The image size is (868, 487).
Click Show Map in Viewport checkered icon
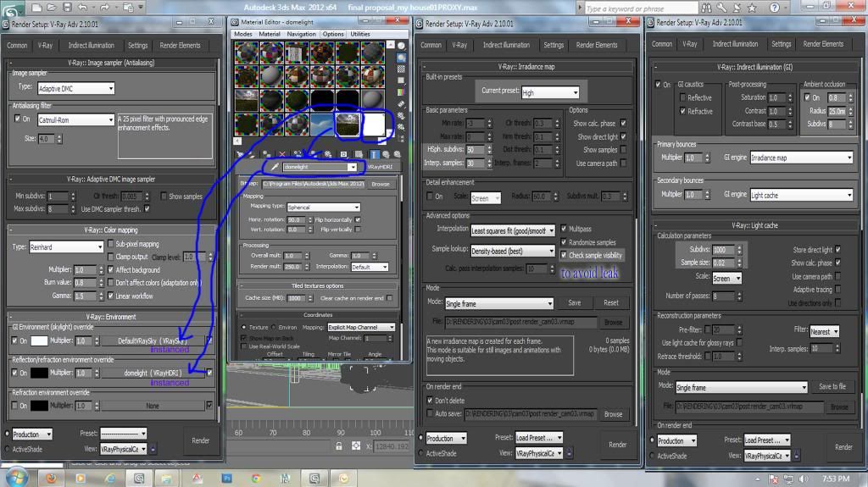point(359,154)
